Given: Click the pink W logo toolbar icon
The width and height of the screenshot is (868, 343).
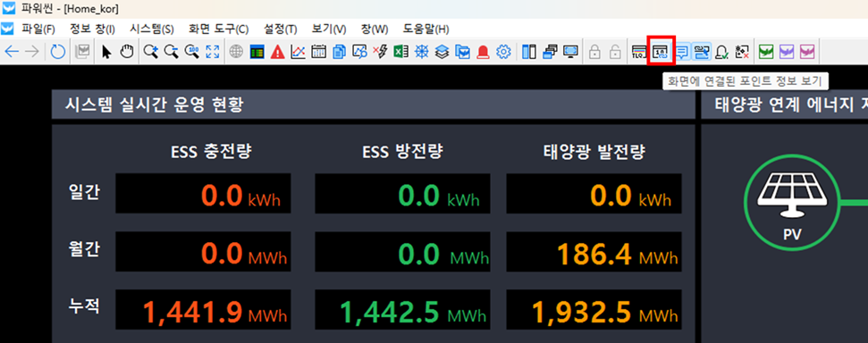Looking at the screenshot, I should coord(806,52).
